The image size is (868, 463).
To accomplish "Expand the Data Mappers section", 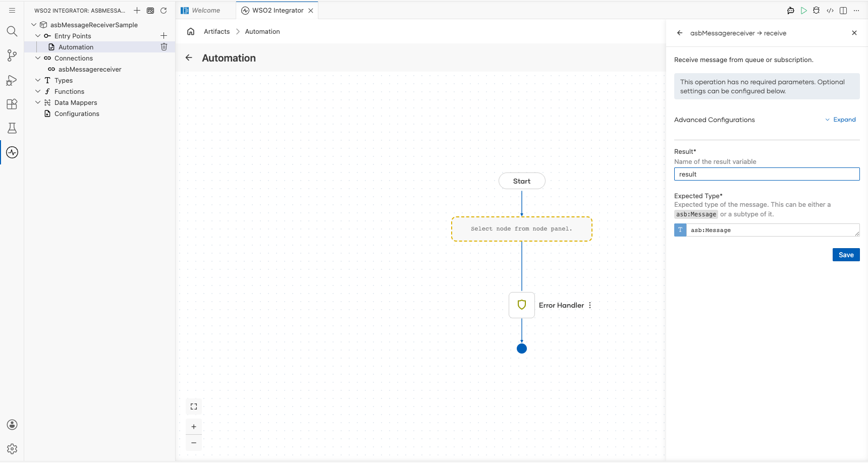I will (x=38, y=102).
